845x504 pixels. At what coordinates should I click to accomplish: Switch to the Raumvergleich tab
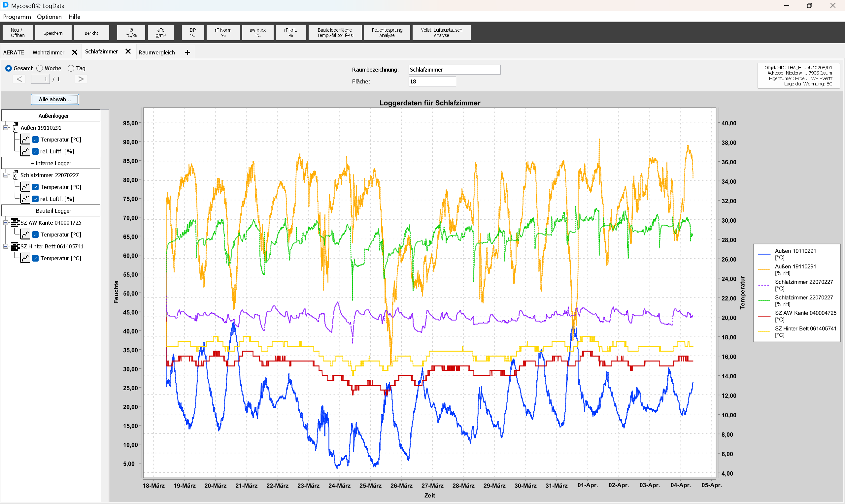tap(157, 52)
